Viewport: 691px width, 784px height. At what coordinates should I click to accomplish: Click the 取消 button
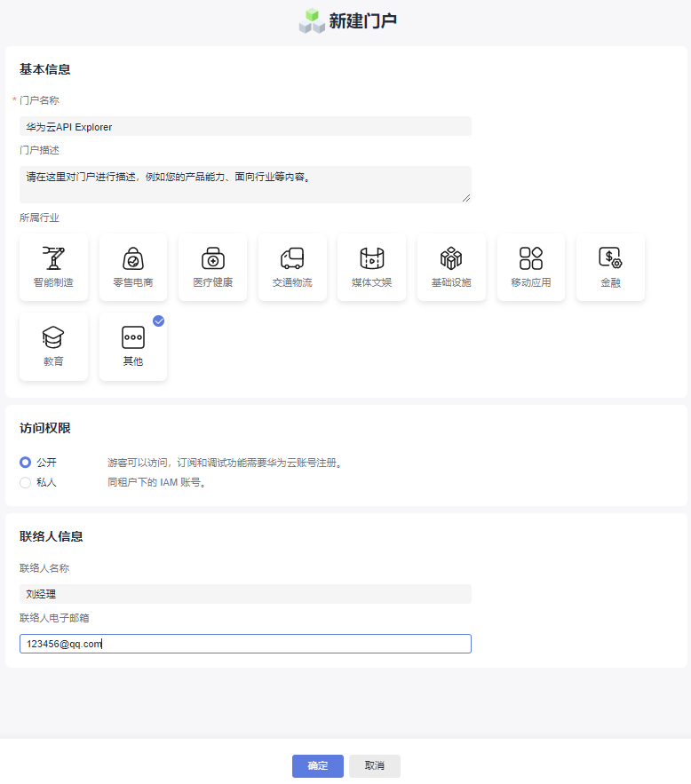(375, 765)
